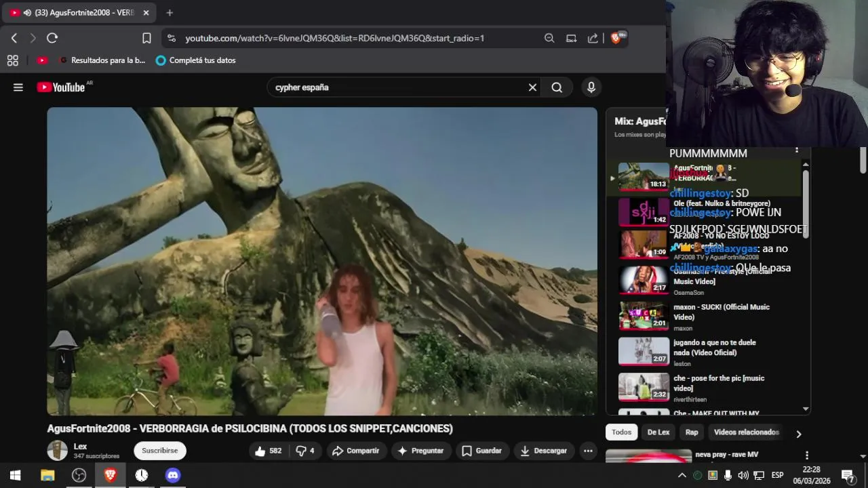Dislike the video showing 4 dislikes
The image size is (868, 488).
click(x=305, y=451)
